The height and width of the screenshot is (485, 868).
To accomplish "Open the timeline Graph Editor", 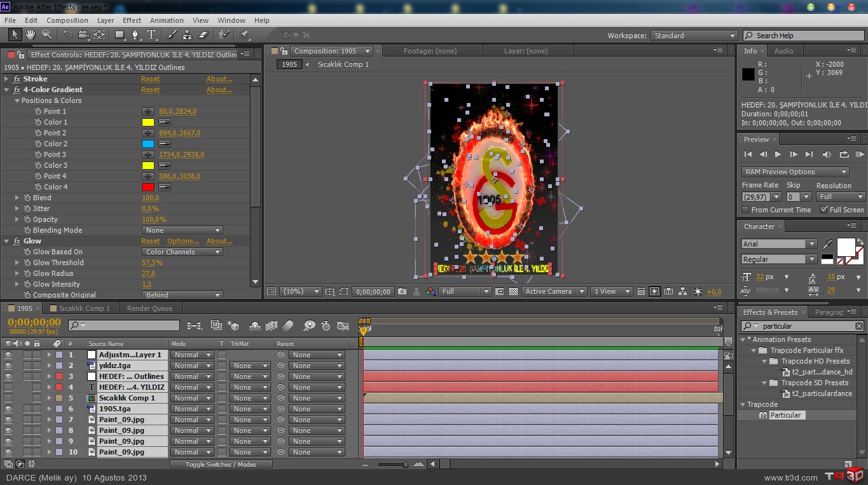I will pos(343,325).
